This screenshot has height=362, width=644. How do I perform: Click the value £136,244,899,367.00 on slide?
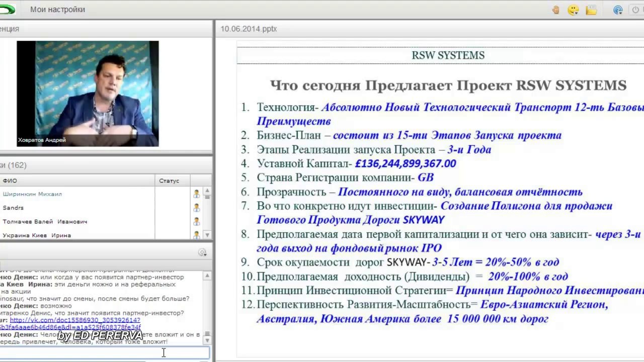coord(406,163)
